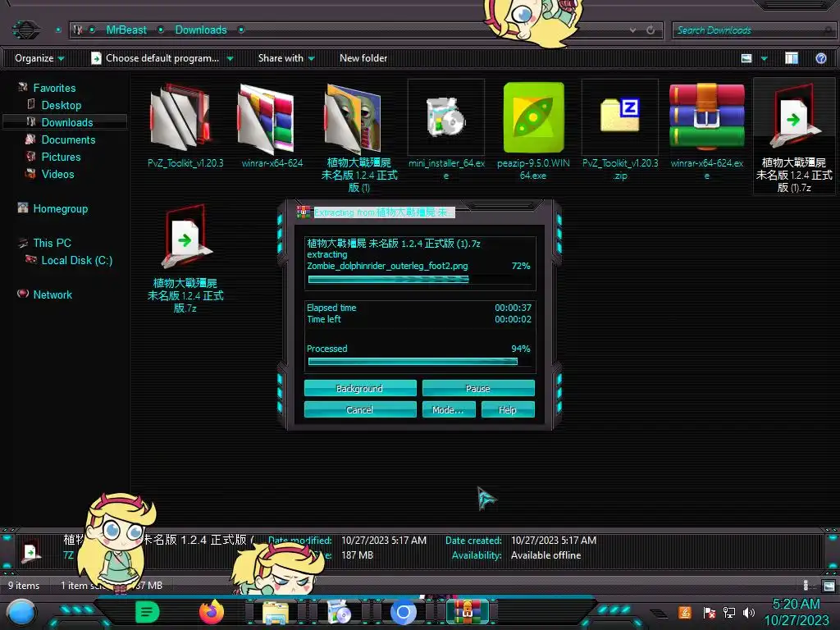Open Documents in navigation pane

(x=68, y=139)
